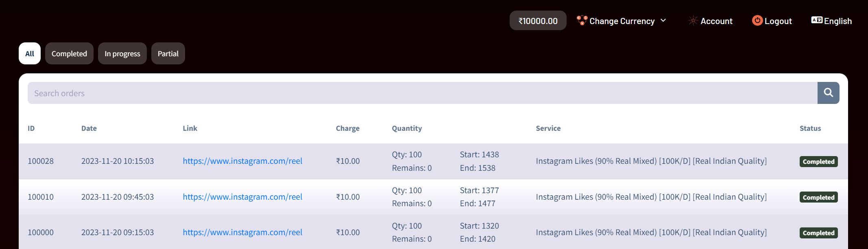This screenshot has width=868, height=249.
Task: Click the ₹10.00 charge of order 100010
Action: pos(348,197)
